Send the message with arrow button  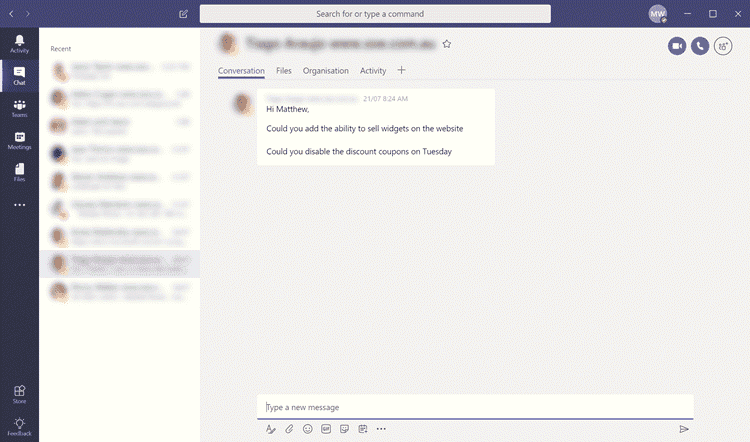(684, 428)
